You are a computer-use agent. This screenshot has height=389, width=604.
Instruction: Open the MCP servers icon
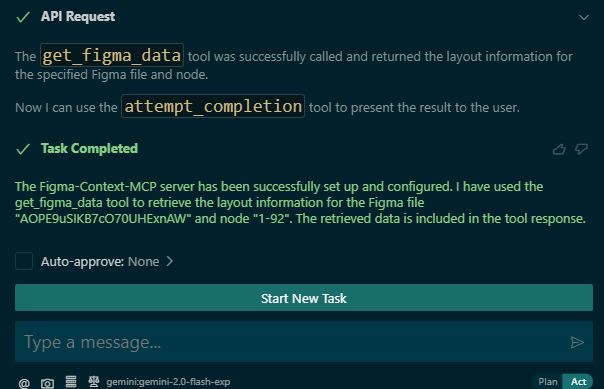(x=71, y=381)
